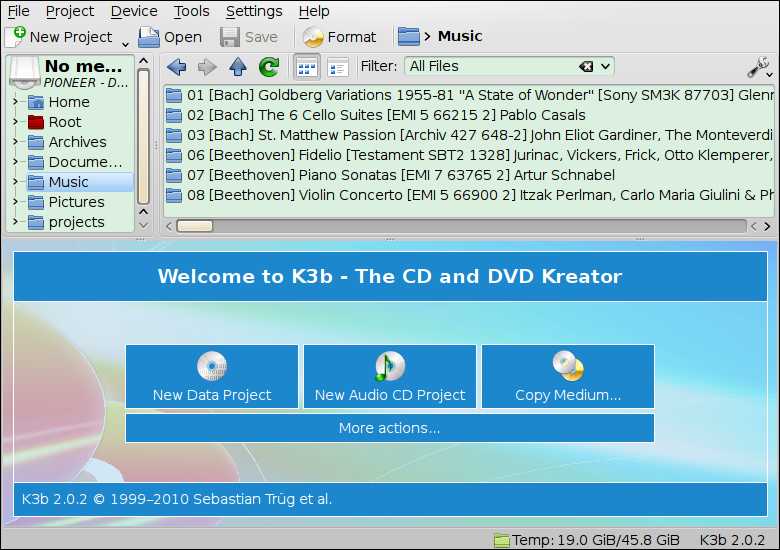Select the 07 Beethoven Piano Sonatas folder
780x550 pixels.
pyautogui.click(x=390, y=175)
